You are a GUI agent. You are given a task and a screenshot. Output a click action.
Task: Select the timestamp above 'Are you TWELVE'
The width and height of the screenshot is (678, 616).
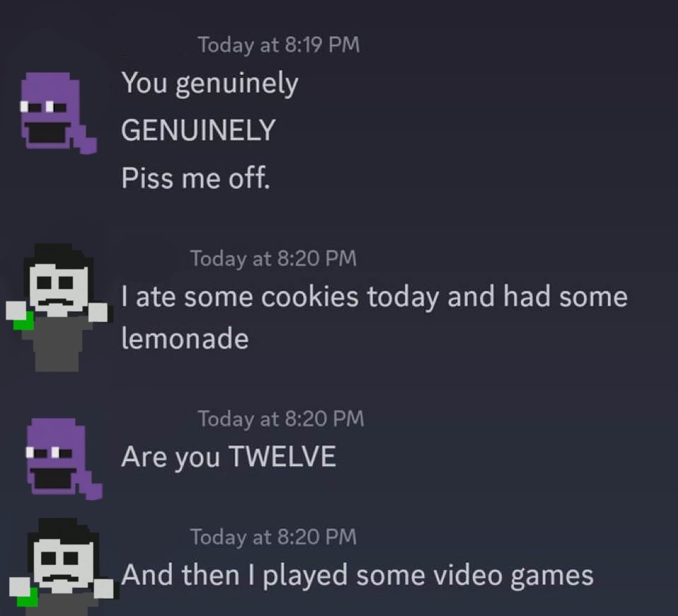[x=281, y=419]
